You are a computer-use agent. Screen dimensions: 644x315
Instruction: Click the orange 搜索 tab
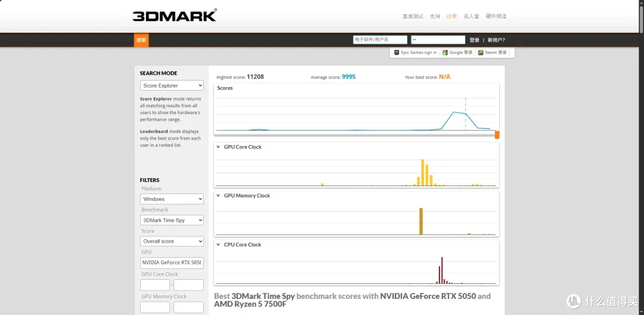(141, 40)
